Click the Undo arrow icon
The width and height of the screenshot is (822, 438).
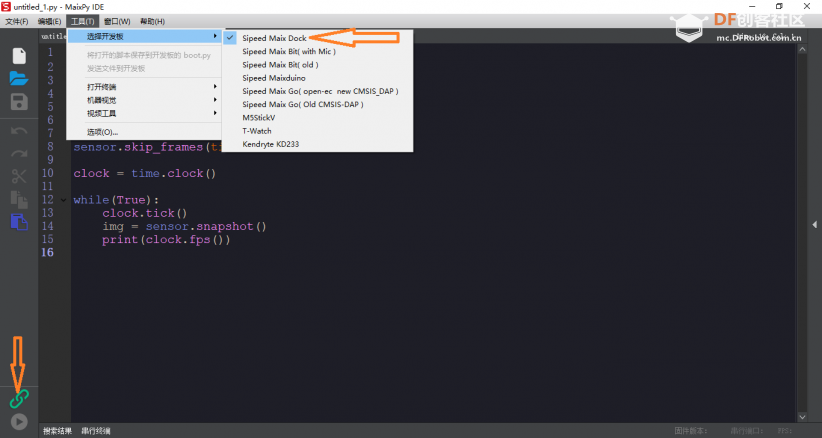pos(19,130)
